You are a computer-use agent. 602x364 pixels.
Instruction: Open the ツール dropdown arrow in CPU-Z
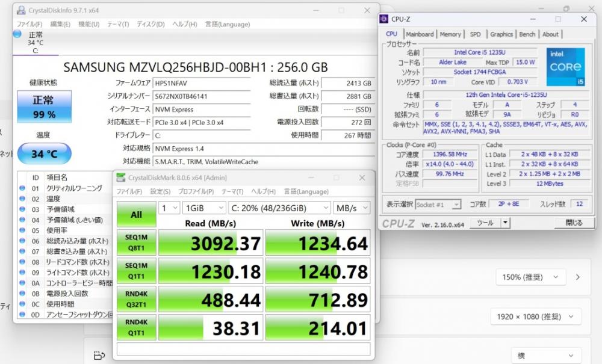point(505,223)
